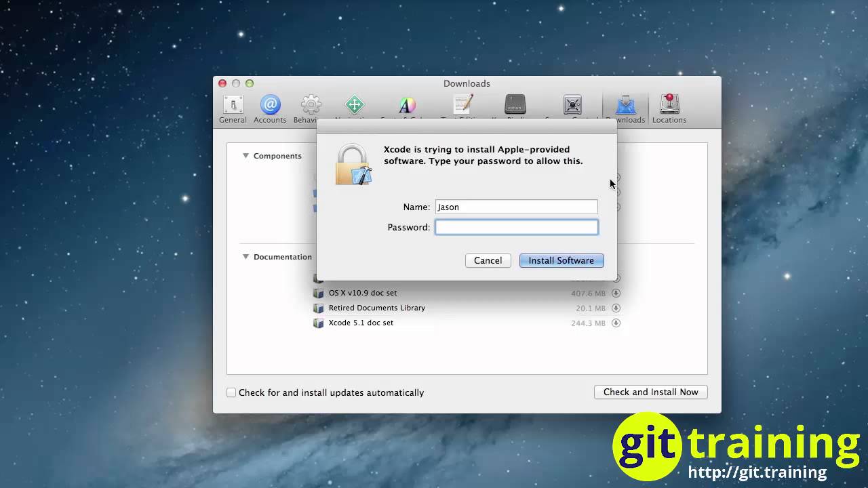Select the 'Xcode 5.1 doc set' row text
The height and width of the screenshot is (488, 868).
click(x=361, y=323)
